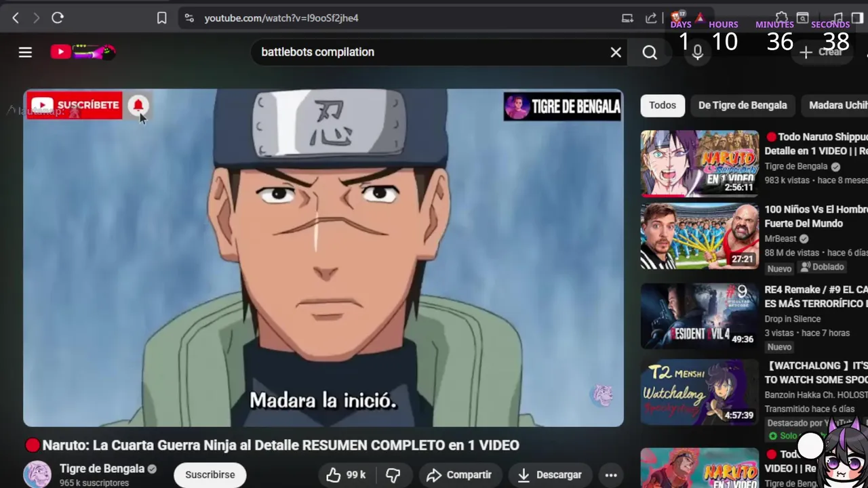Image resolution: width=868 pixels, height=488 pixels.
Task: Bookmark this page
Action: (x=161, y=18)
